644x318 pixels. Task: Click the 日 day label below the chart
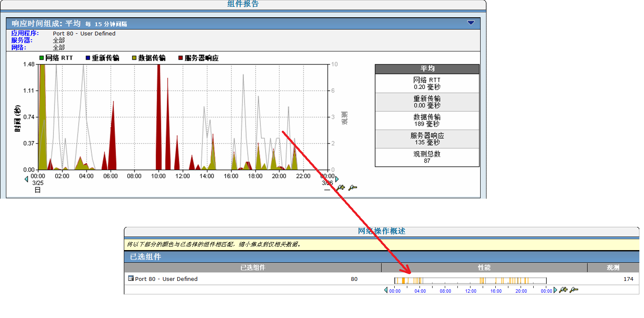(x=37, y=190)
